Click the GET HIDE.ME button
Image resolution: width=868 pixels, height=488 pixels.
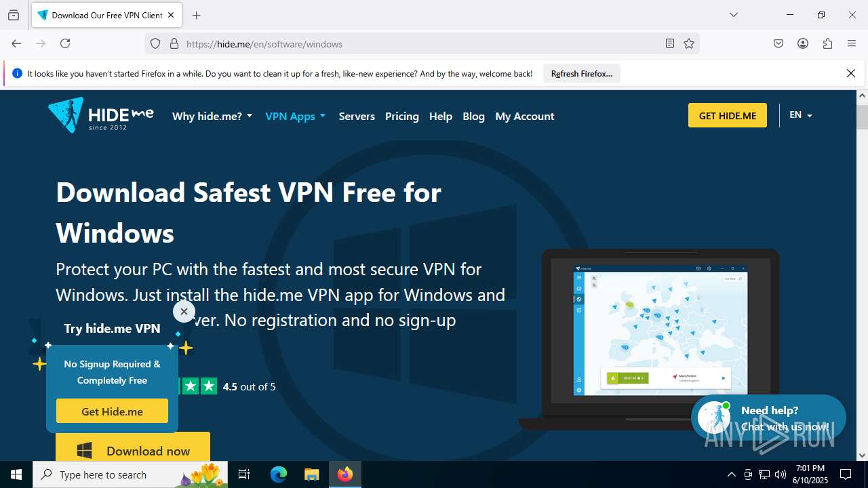[728, 115]
